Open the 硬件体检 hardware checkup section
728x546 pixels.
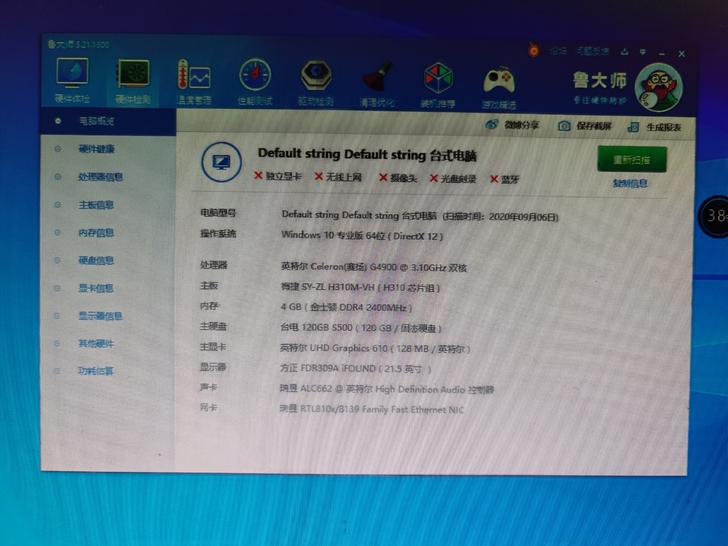[x=72, y=80]
